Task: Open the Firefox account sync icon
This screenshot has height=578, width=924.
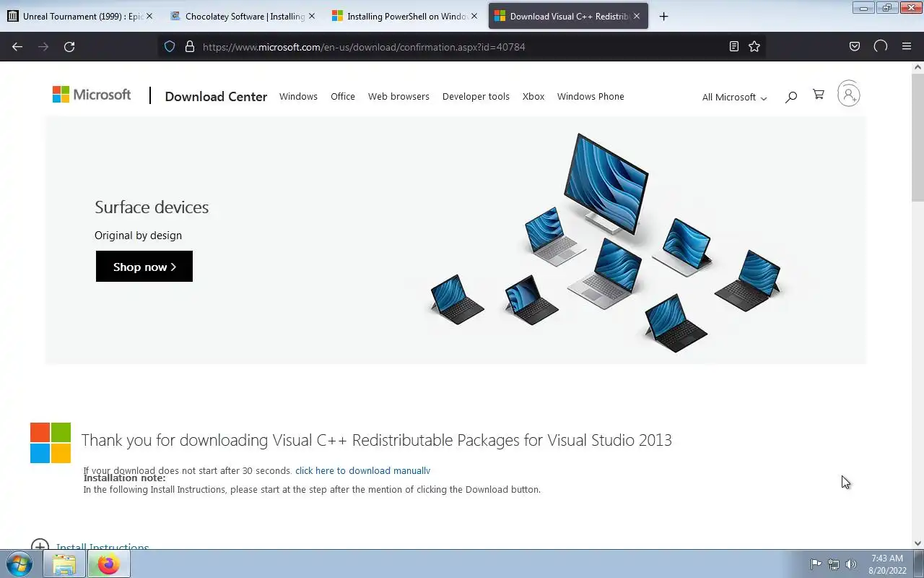Action: tap(881, 46)
